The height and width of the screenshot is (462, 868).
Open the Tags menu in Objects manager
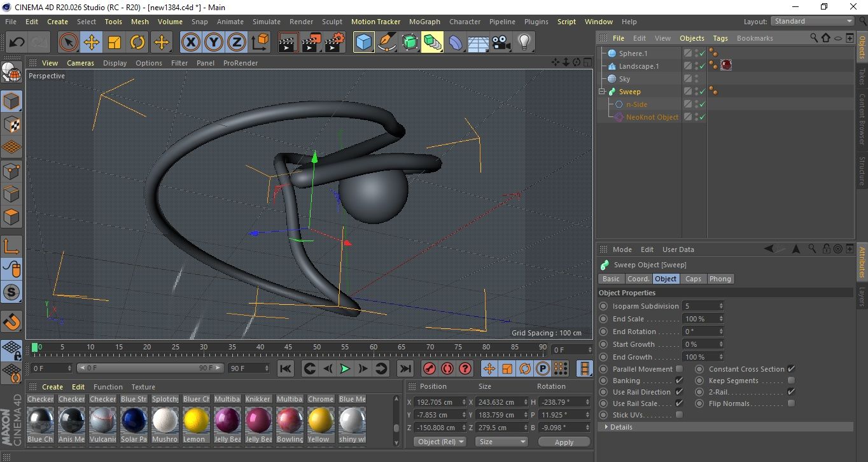[720, 38]
